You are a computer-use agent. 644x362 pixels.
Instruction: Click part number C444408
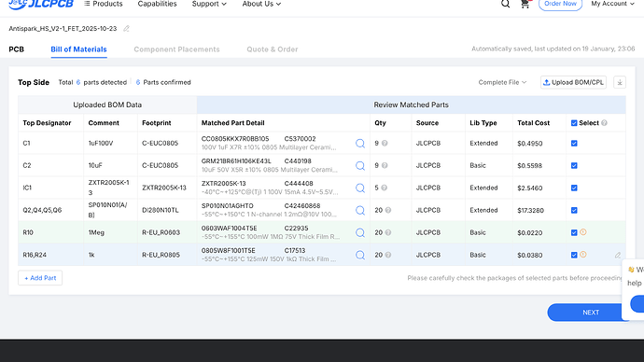pos(299,184)
